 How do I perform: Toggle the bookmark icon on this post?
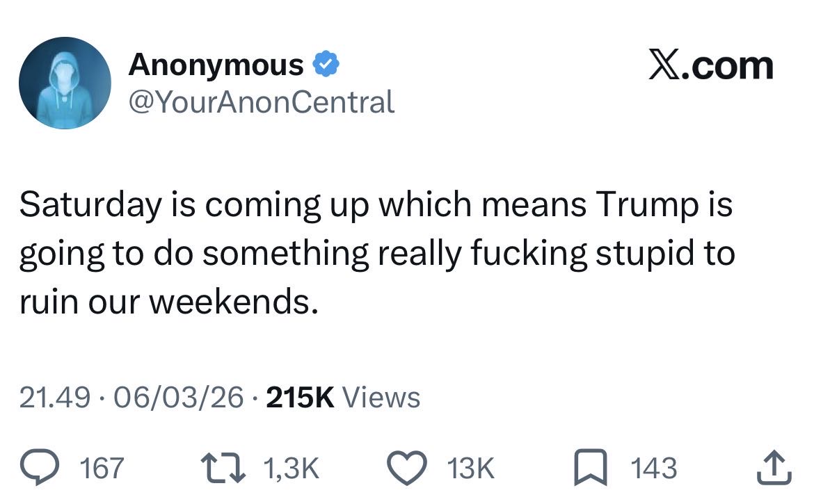[592, 468]
